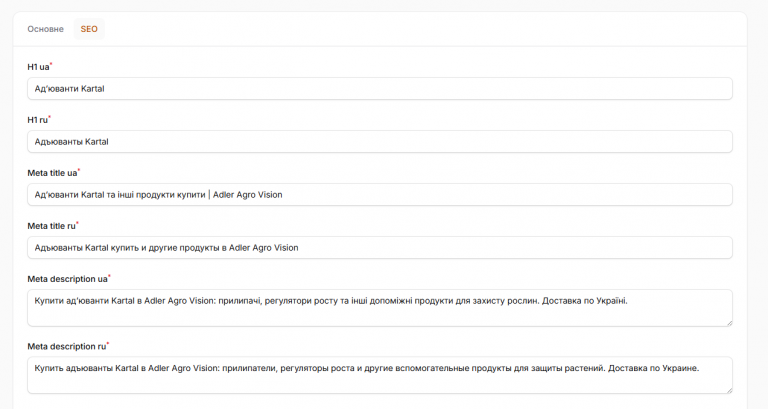Click the 'H1 ru' field label
Image resolution: width=768 pixels, height=409 pixels.
pos(38,120)
